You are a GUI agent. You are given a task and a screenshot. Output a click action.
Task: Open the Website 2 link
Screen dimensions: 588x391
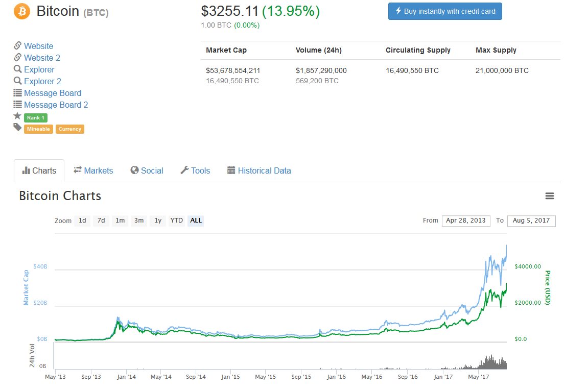[x=42, y=58]
